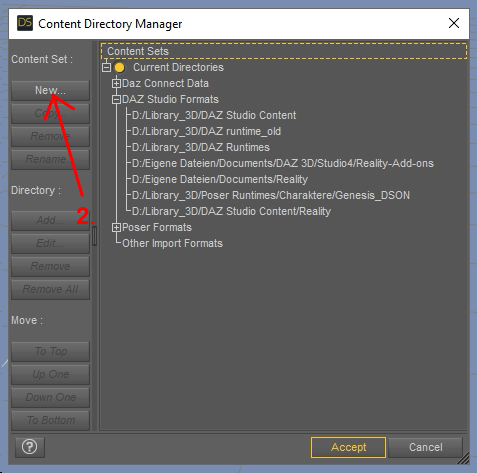Close the Content Directory Manager dialog
Image resolution: width=477 pixels, height=473 pixels.
click(x=454, y=23)
